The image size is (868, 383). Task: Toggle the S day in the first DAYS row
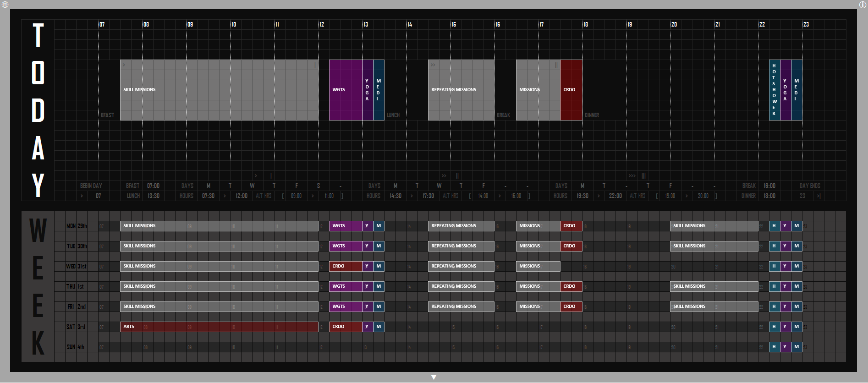319,186
